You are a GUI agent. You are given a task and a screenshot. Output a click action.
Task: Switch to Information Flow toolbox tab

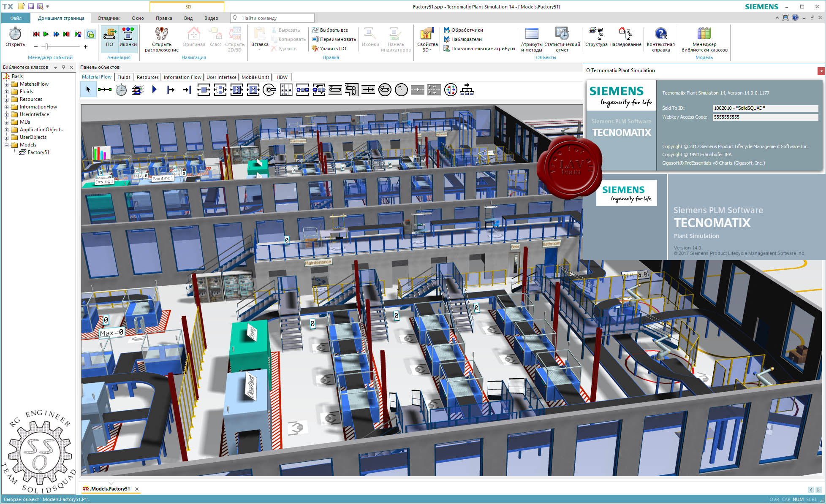(x=182, y=77)
